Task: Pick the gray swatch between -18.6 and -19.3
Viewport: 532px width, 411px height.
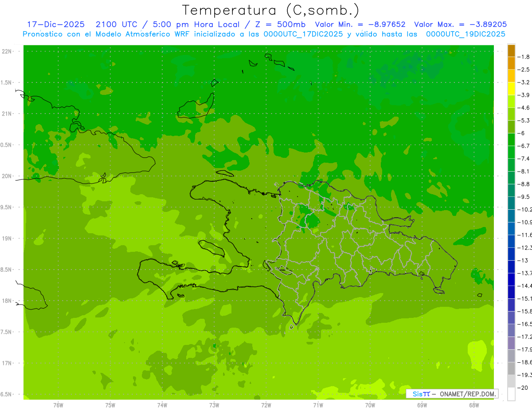Action: point(511,368)
